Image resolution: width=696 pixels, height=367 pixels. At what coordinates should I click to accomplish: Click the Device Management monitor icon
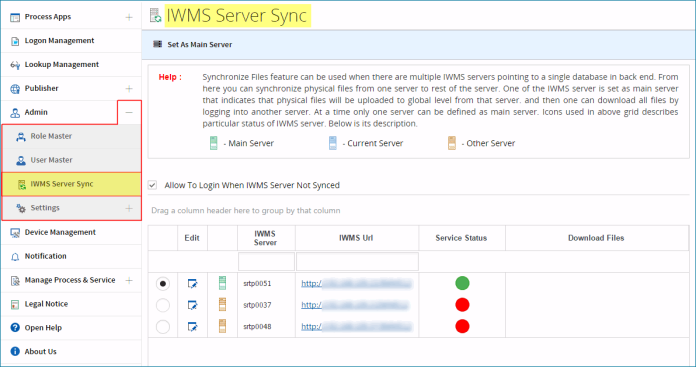15,233
